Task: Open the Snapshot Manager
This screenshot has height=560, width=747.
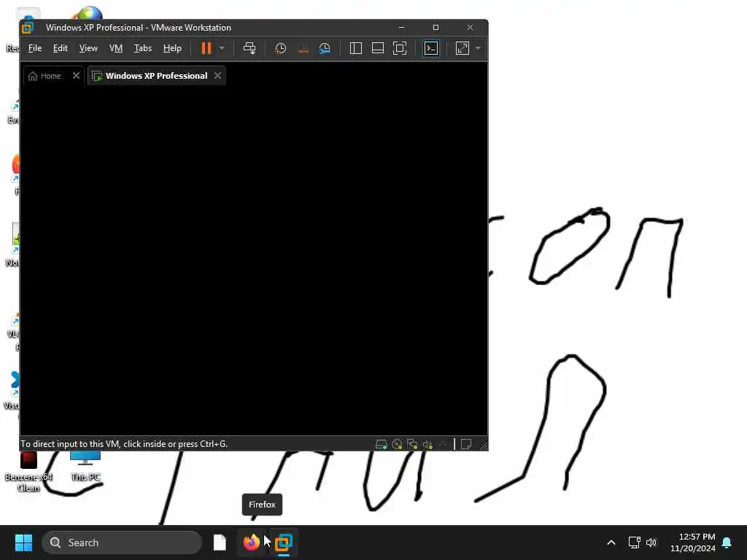Action: pos(325,48)
